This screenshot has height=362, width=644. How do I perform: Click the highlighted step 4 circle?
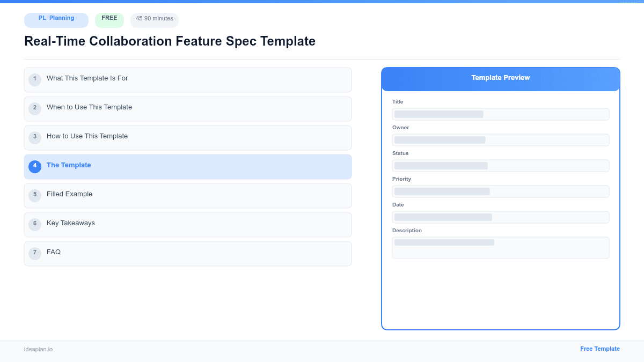[35, 166]
